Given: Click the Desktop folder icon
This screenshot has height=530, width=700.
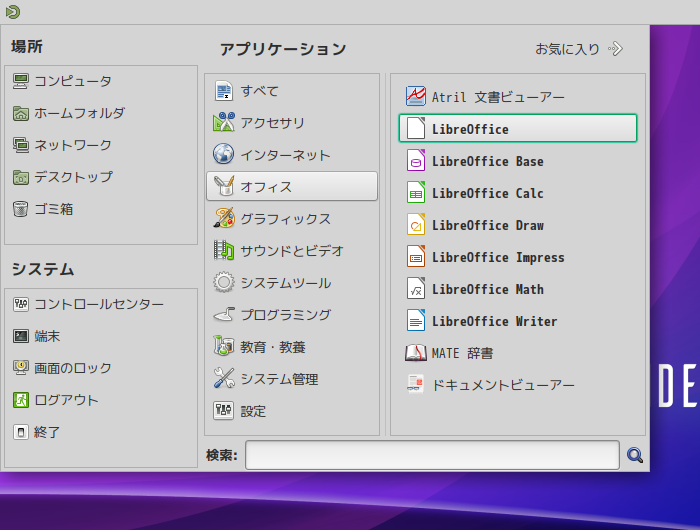Looking at the screenshot, I should [21, 177].
